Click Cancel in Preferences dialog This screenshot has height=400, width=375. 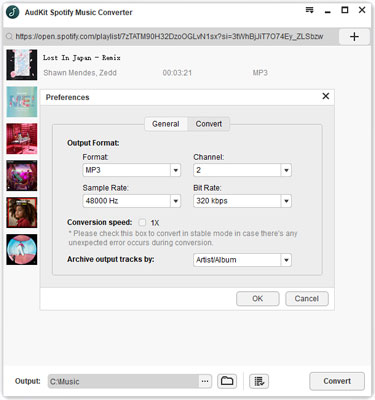pyautogui.click(x=307, y=299)
